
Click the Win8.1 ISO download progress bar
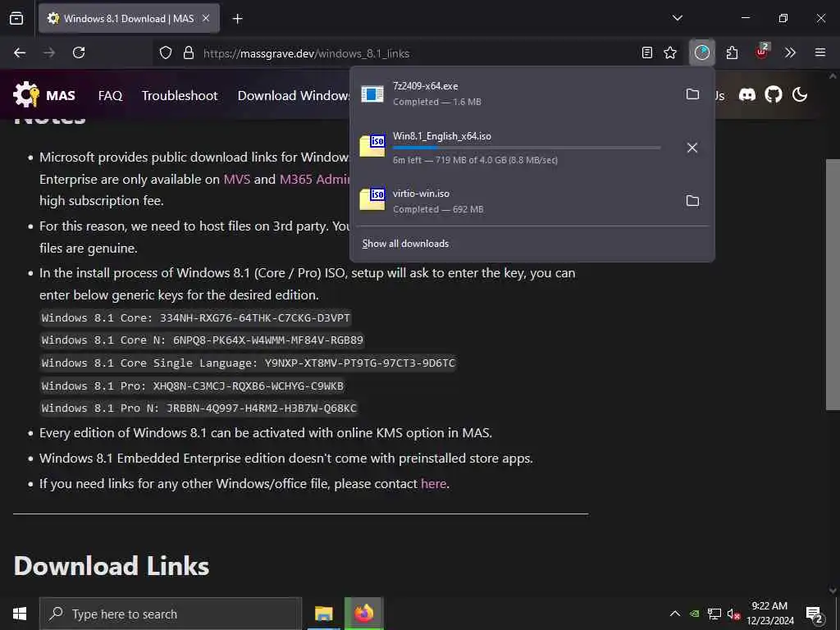click(527, 148)
